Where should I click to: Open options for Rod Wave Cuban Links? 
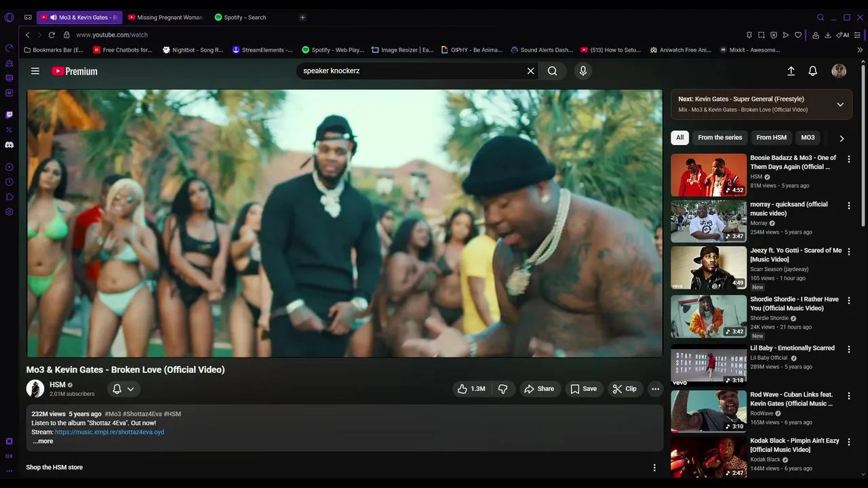click(848, 396)
